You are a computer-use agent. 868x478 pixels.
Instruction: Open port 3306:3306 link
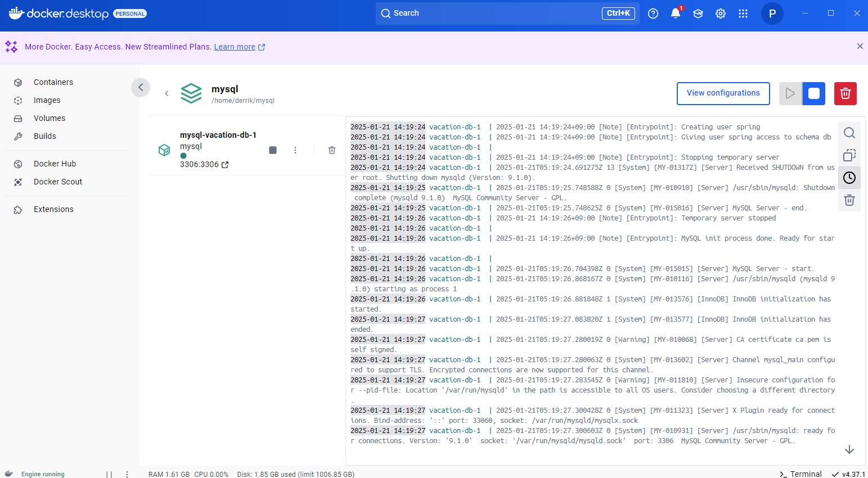204,165
